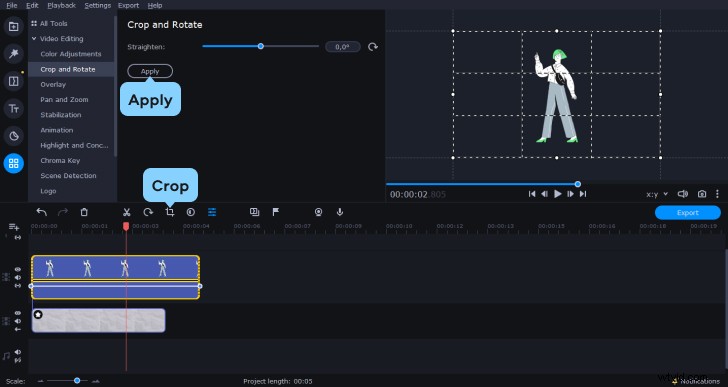The image size is (728, 387).
Task: Open the Stickers tab in left sidebar
Action: tap(13, 136)
